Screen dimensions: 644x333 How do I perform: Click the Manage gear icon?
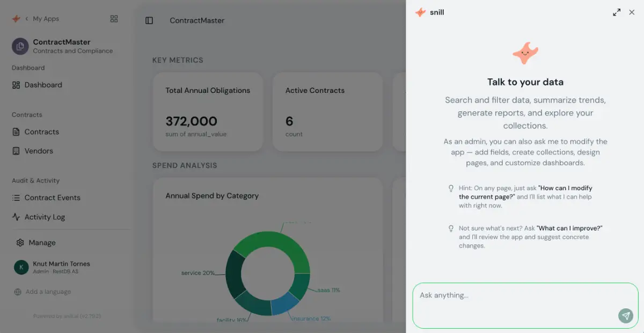[20, 243]
